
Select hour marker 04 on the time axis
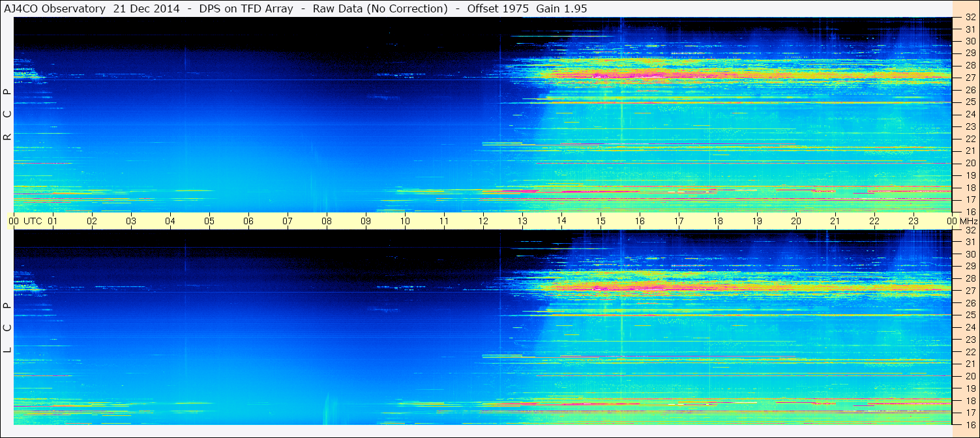[170, 221]
